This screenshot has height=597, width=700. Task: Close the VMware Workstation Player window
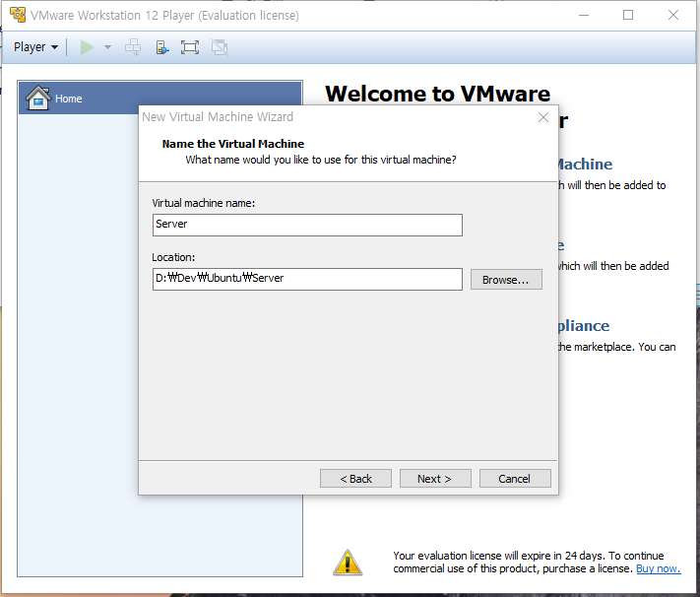pos(672,15)
